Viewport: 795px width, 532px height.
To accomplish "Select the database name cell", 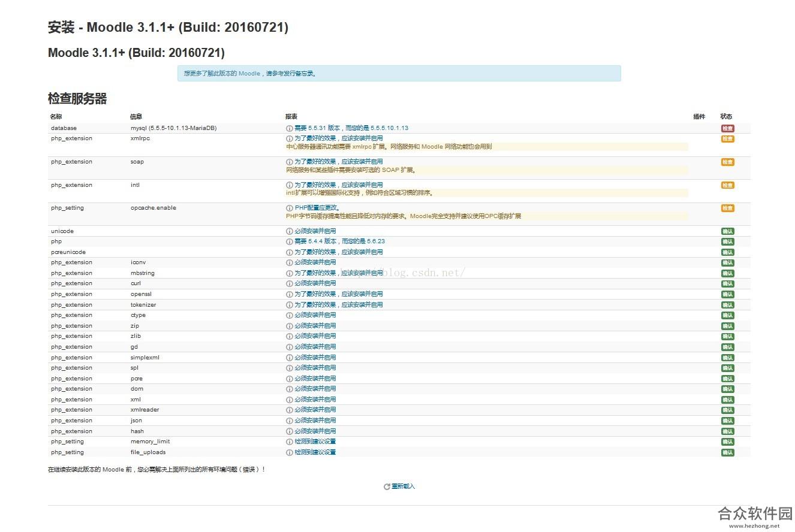I will tap(64, 128).
